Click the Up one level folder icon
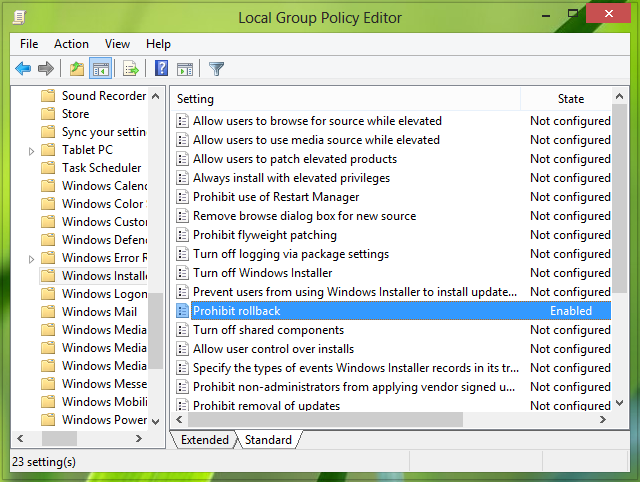 (x=77, y=69)
